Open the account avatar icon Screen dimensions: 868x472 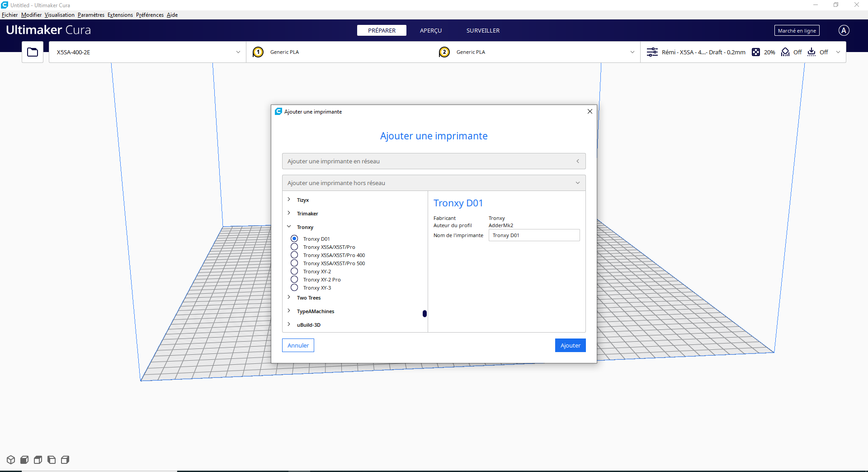(844, 30)
